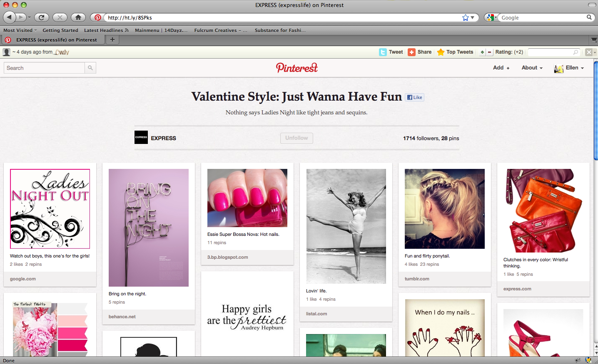This screenshot has height=364, width=598.
Task: Open the ow.ly logo link
Action: click(62, 52)
